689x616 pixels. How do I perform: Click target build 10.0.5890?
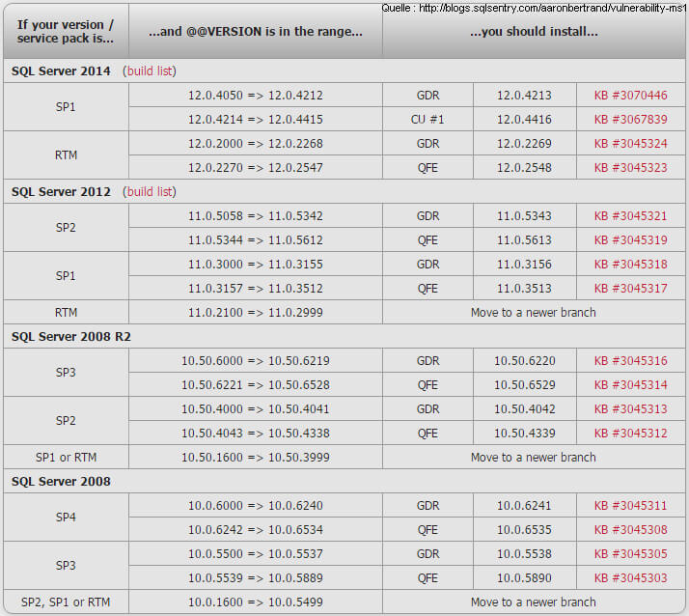pyautogui.click(x=524, y=578)
